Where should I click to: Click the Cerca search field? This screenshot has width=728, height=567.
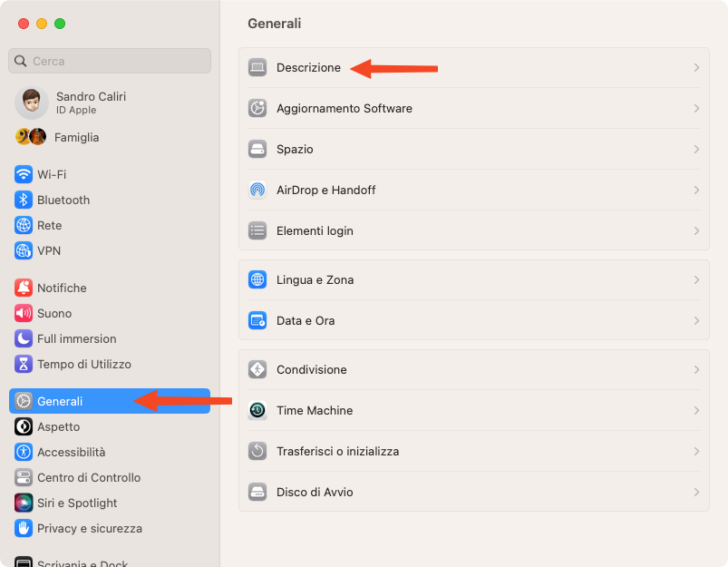110,61
